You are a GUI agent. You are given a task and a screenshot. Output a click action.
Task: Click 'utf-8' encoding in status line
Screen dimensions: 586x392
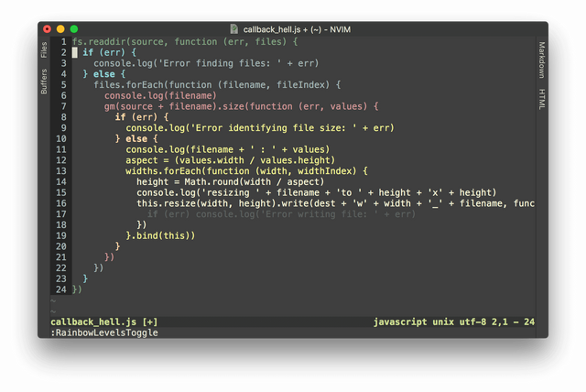click(472, 322)
